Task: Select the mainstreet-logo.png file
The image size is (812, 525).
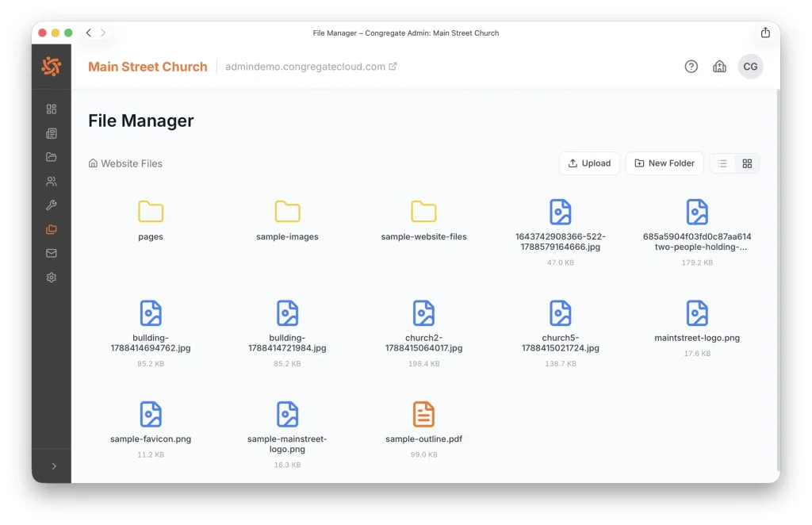Action: coord(697,328)
